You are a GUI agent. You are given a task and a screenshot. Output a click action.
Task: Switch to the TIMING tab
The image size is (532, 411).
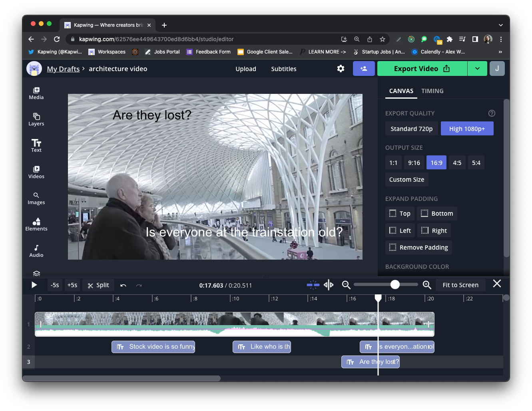[432, 91]
